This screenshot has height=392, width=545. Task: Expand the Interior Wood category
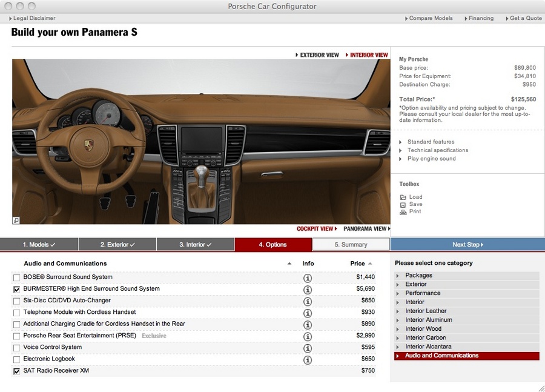click(x=467, y=329)
